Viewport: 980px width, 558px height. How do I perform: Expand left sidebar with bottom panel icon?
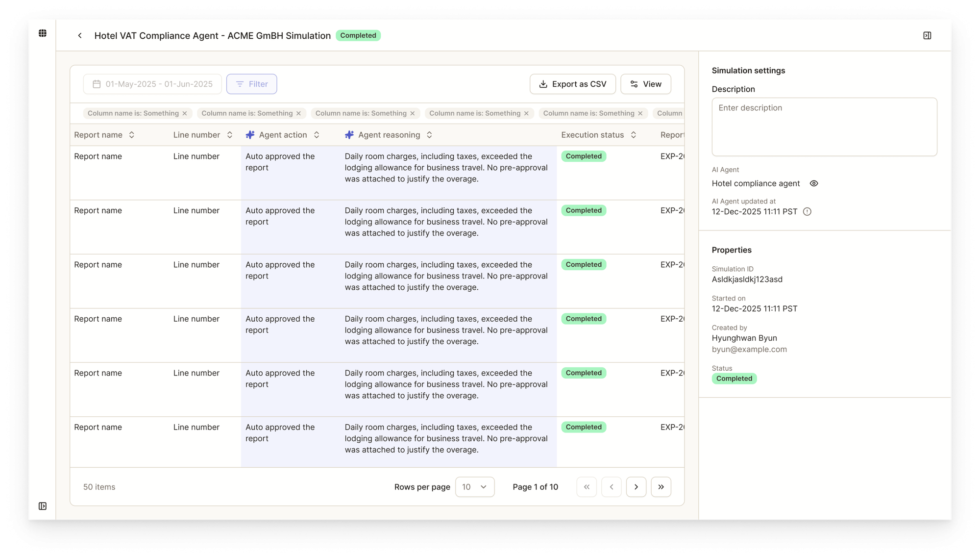(43, 506)
